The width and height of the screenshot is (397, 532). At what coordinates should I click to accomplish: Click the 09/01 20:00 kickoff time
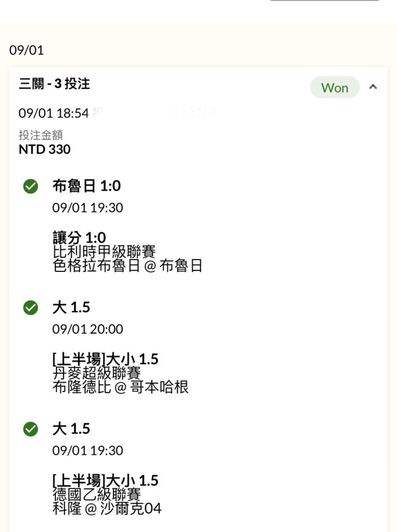tap(87, 329)
